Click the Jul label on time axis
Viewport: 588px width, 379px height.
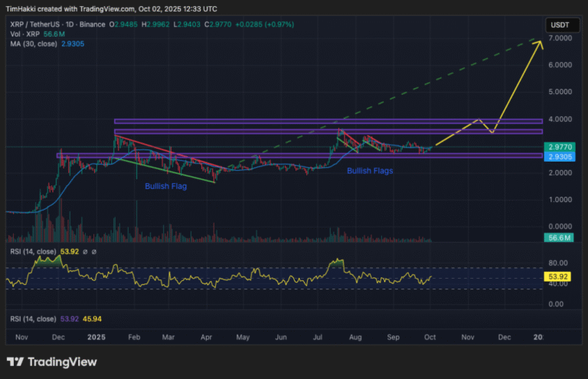tap(318, 337)
